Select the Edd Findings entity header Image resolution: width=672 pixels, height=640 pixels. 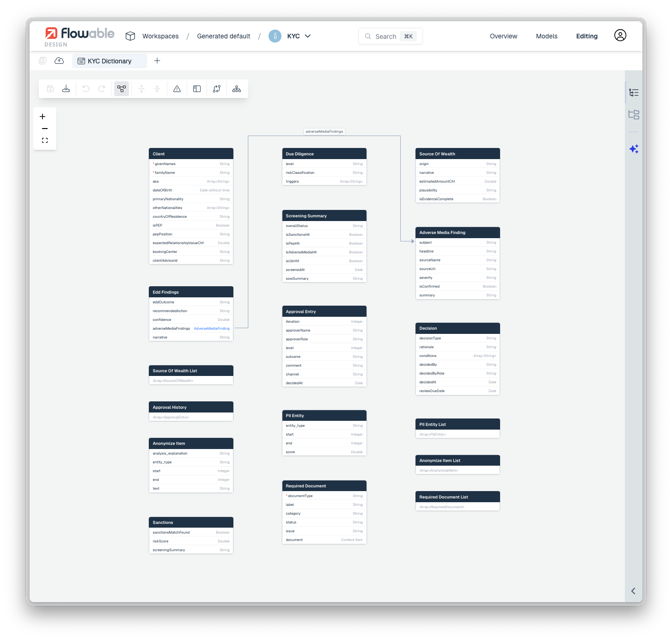click(x=191, y=292)
